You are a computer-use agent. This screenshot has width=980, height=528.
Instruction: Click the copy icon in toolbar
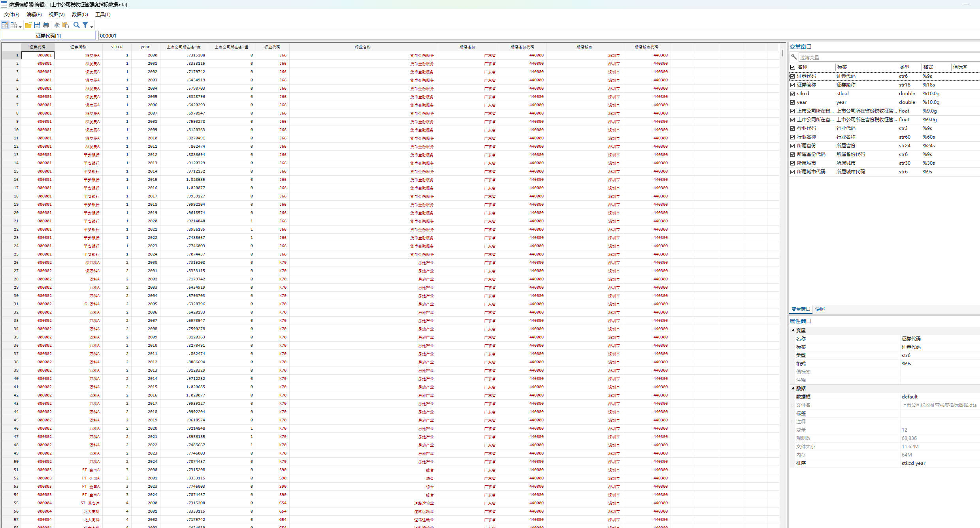[x=57, y=25]
